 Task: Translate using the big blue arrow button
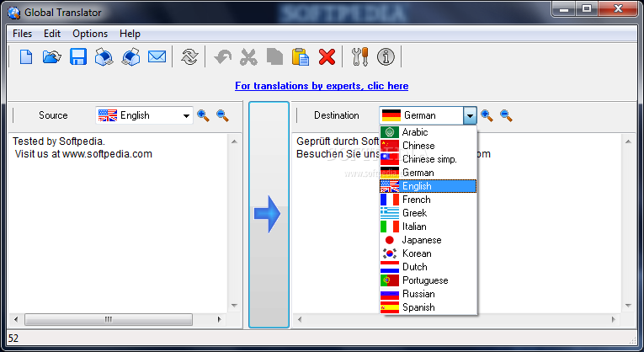coord(269,215)
